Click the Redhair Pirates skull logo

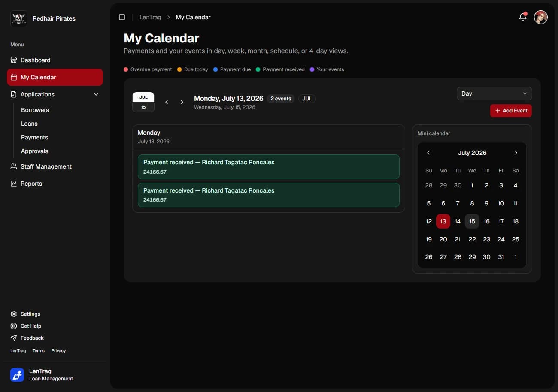(19, 18)
